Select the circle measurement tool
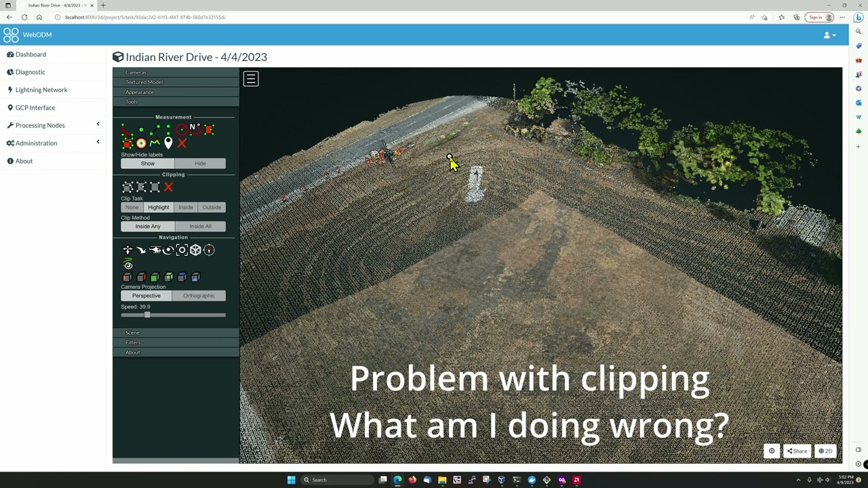 click(182, 129)
